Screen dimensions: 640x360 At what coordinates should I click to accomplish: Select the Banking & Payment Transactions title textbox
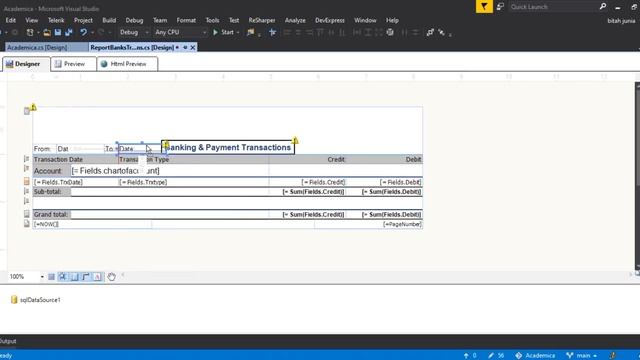click(228, 147)
